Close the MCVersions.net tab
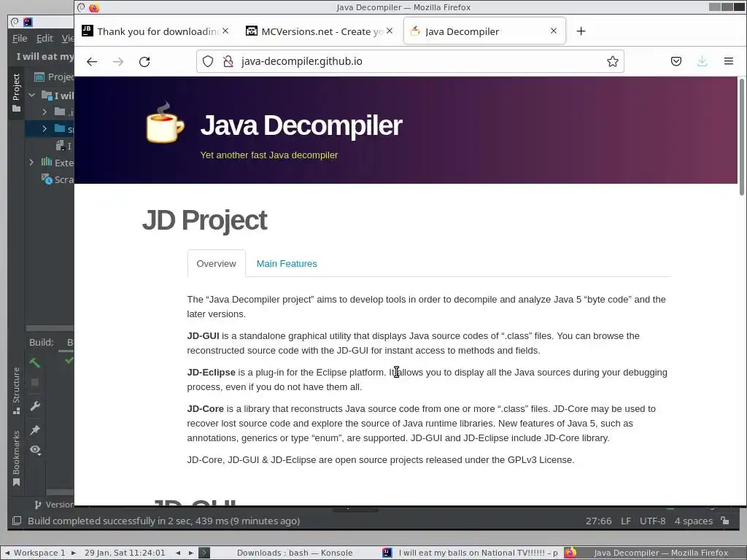The width and height of the screenshot is (747, 560). point(390,31)
